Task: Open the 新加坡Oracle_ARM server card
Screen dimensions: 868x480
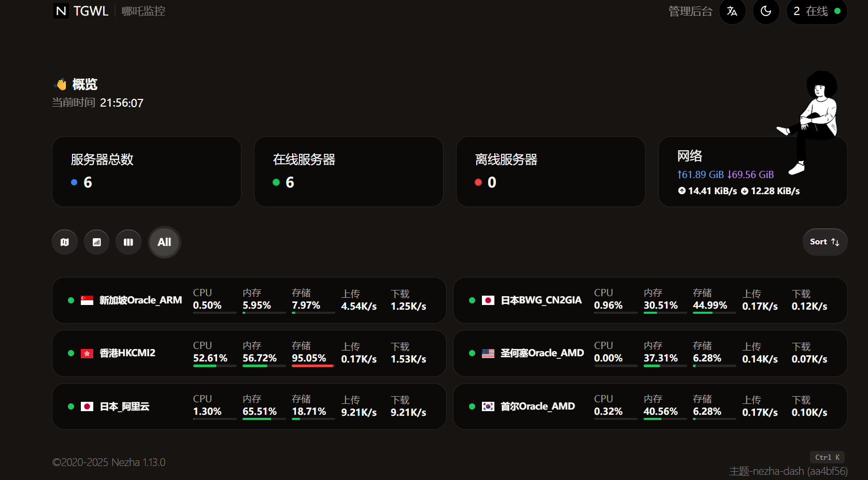Action: click(249, 300)
